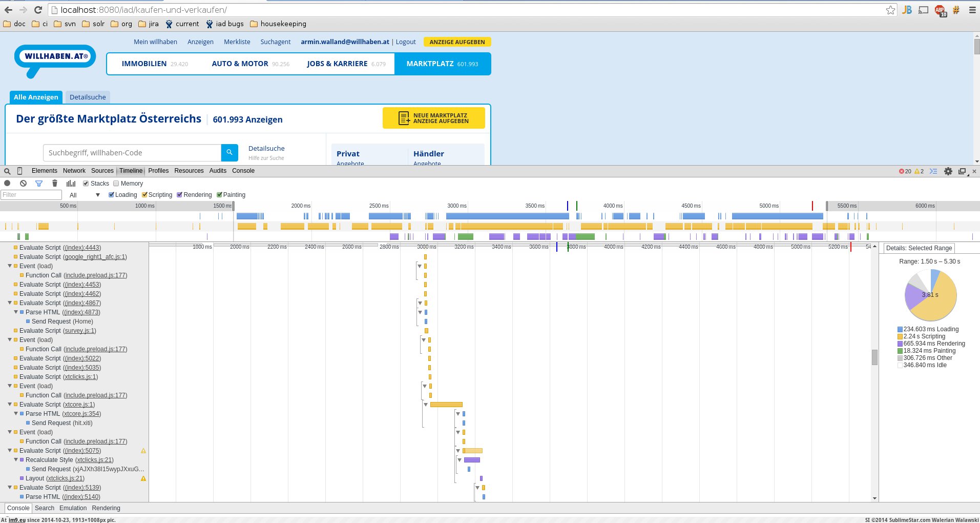
Task: Click the timeline records vertical scrollbar thumb
Action: point(874,357)
